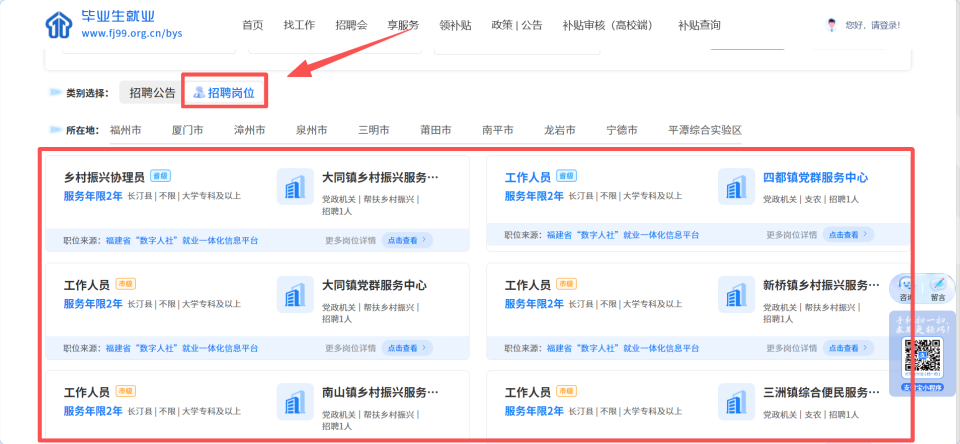960x444 pixels.
Task: Open the 享服务 menu item
Action: coord(403,25)
